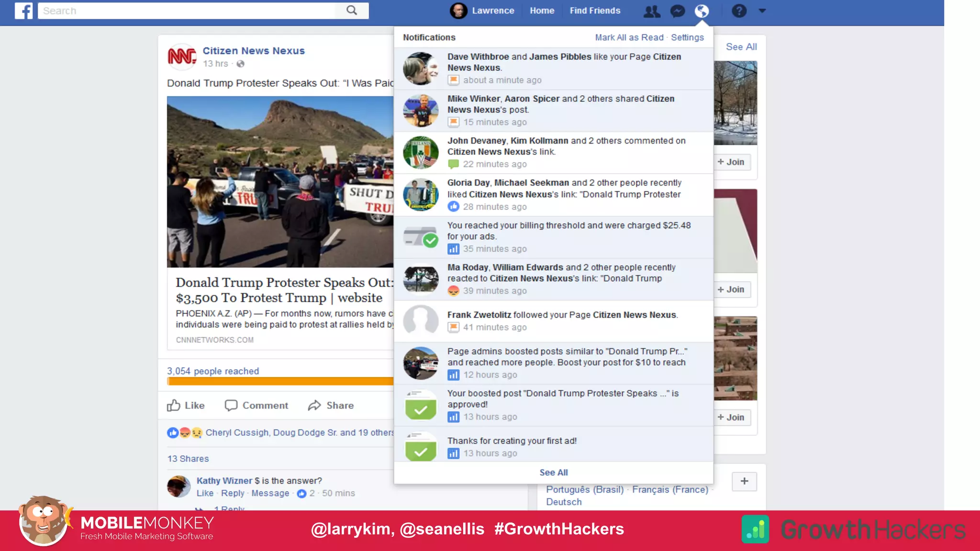Click the Facebook logo icon

23,11
